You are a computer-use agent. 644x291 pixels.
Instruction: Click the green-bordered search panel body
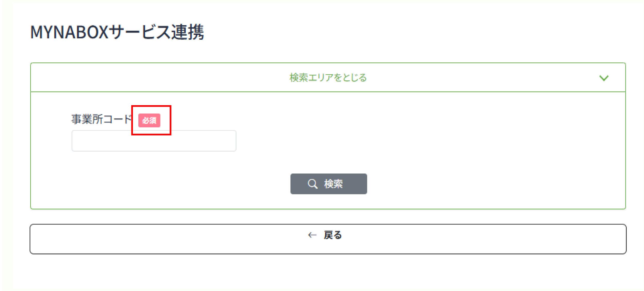[438, 144]
